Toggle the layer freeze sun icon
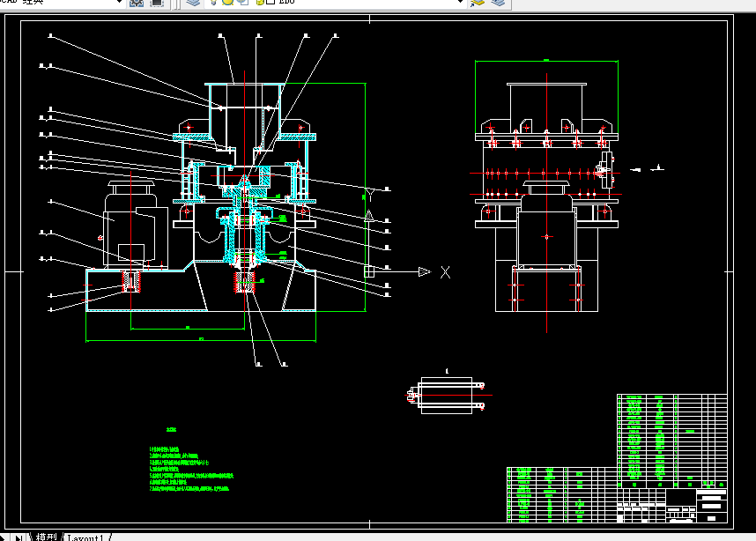The image size is (756, 541). pyautogui.click(x=227, y=2)
